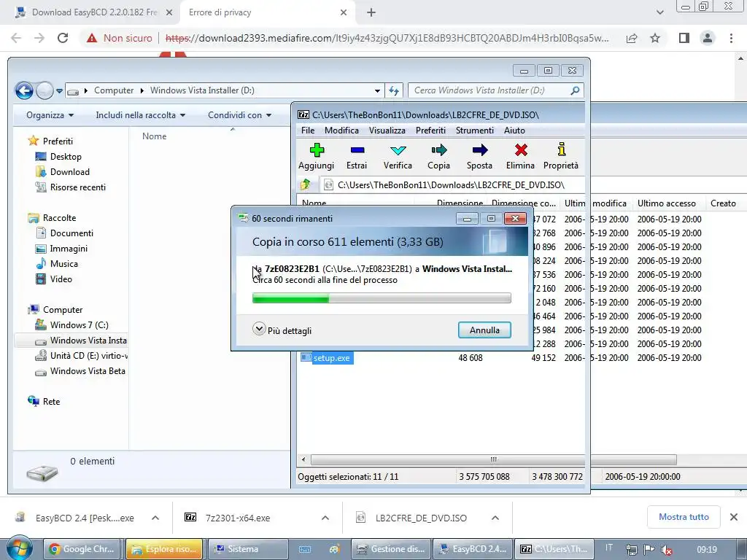Screen dimensions: 747x560
Task: Open the Strumenti menu in 7-Zip
Action: click(x=475, y=131)
